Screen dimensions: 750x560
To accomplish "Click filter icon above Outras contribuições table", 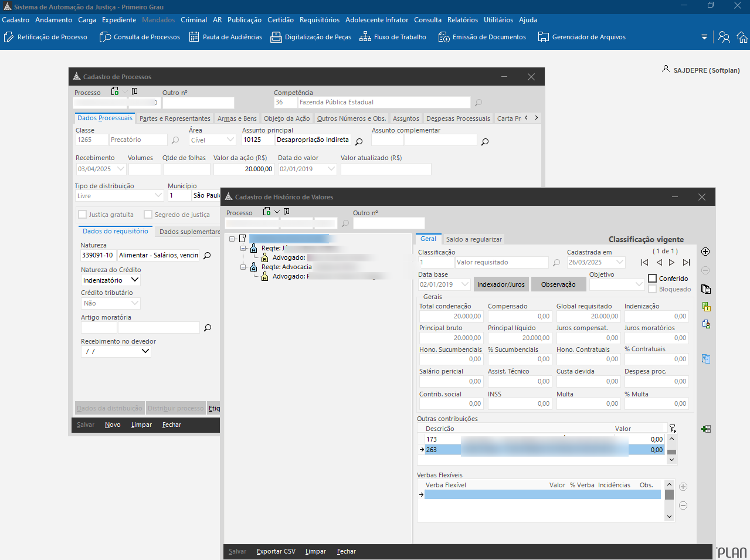I will tap(673, 429).
